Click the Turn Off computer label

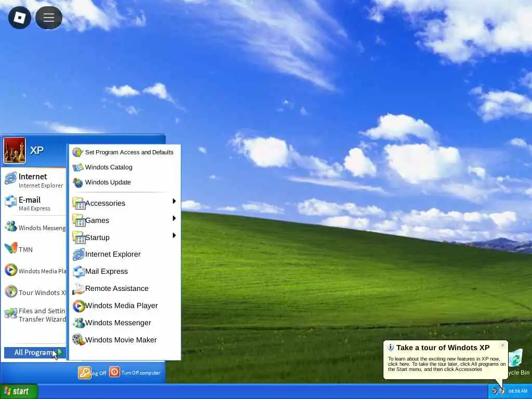(141, 373)
